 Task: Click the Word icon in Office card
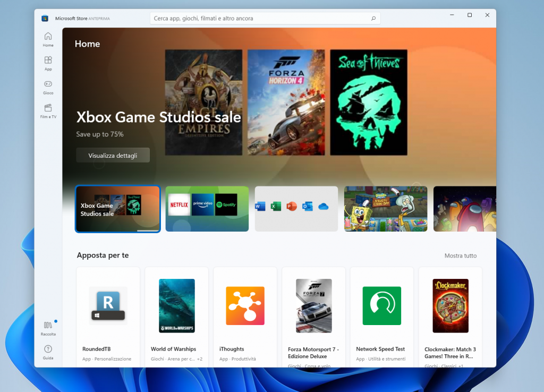(260, 207)
